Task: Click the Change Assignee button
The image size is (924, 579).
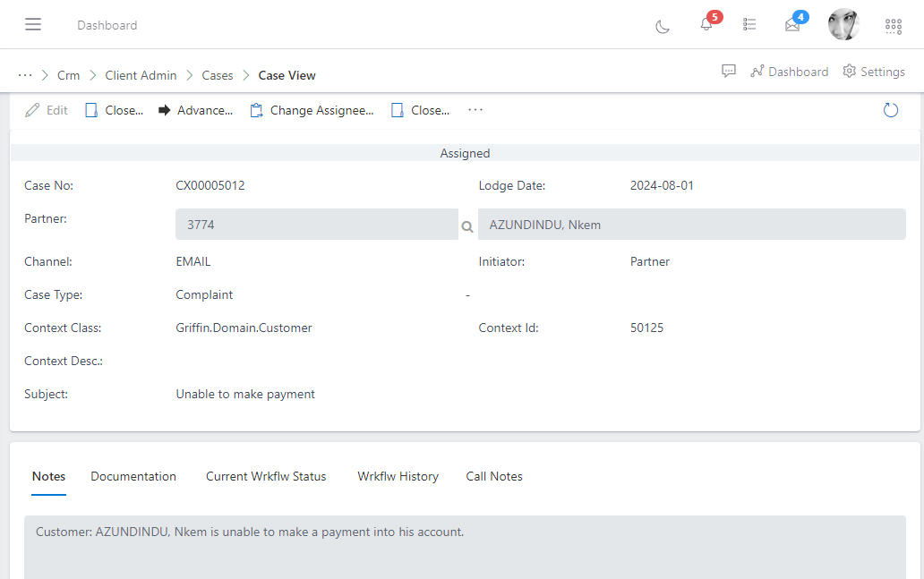Action: click(x=312, y=110)
